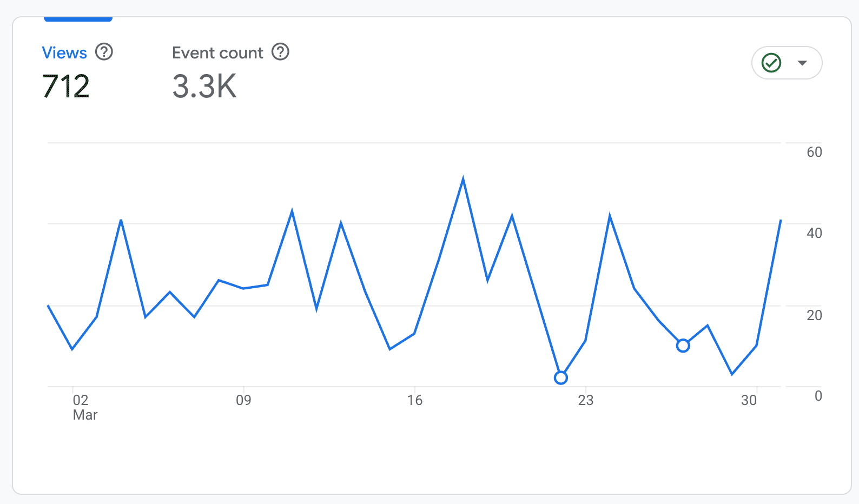The height and width of the screenshot is (504, 859).
Task: Click the 20 value axis label
Action: coord(814,315)
